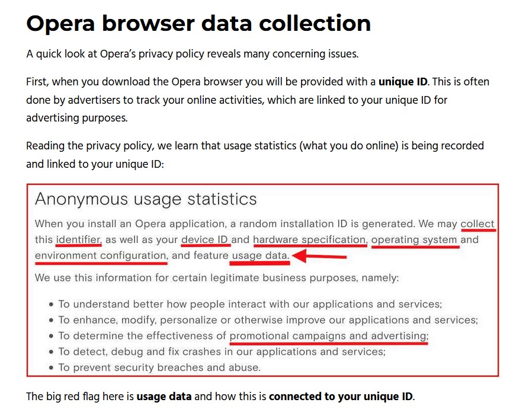Viewport: 532px width, 412px height.
Task: Click the bold "unique ID" text in the second paragraph
Action: [403, 81]
